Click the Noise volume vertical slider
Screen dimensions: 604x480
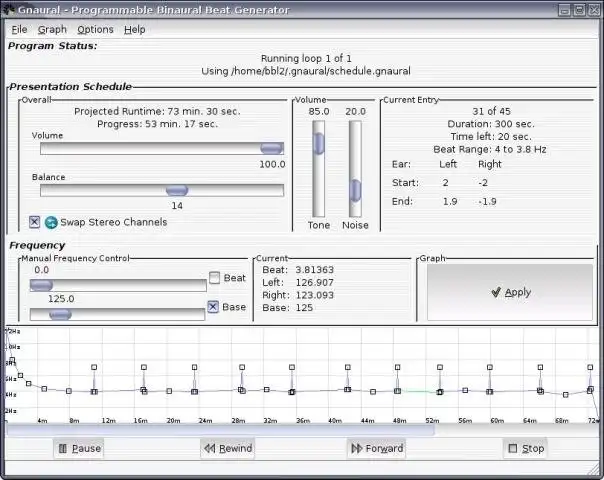click(355, 168)
